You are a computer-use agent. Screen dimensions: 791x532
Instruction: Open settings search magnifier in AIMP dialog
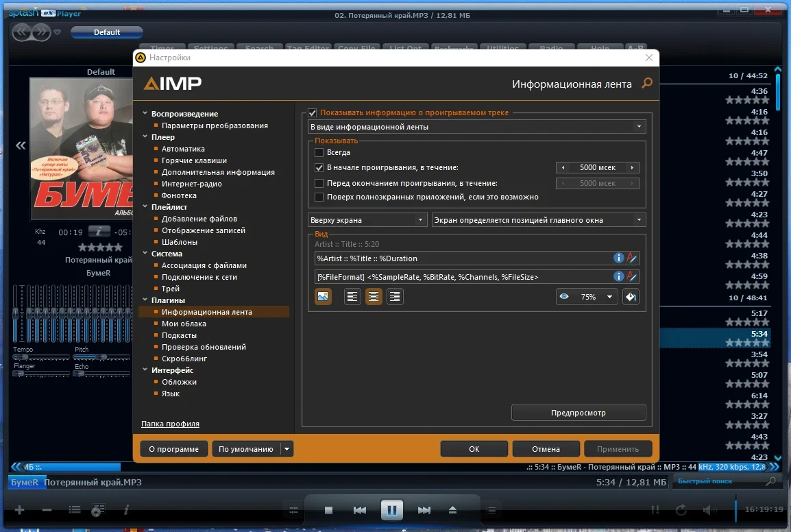click(647, 83)
